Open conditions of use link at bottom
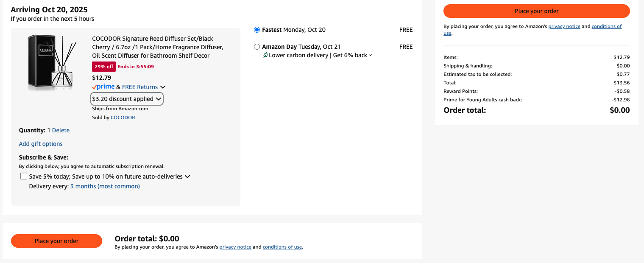 click(282, 247)
